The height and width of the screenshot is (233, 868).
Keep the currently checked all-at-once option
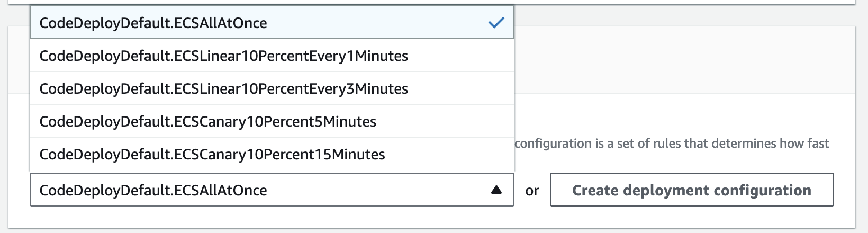(153, 23)
